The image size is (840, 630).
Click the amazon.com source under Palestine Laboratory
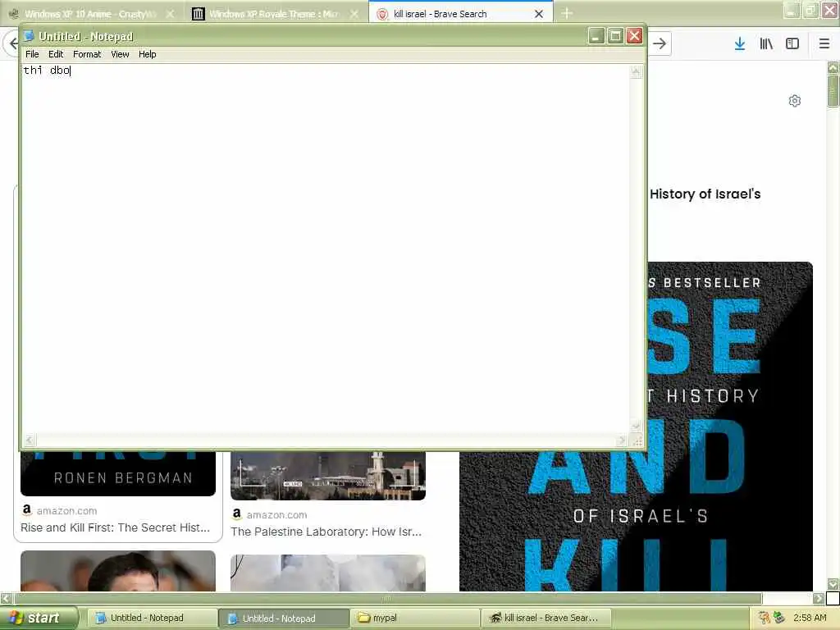tap(276, 515)
